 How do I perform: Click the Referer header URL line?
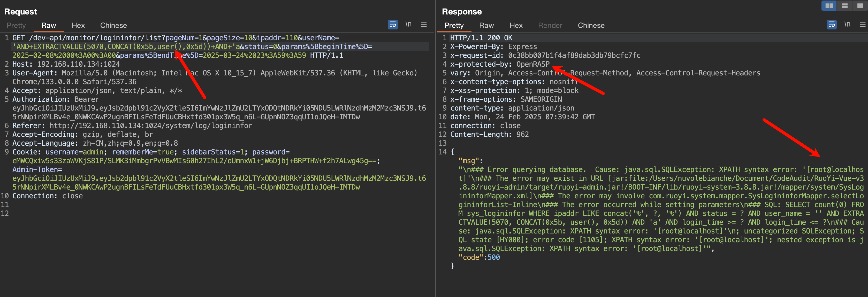click(x=132, y=126)
